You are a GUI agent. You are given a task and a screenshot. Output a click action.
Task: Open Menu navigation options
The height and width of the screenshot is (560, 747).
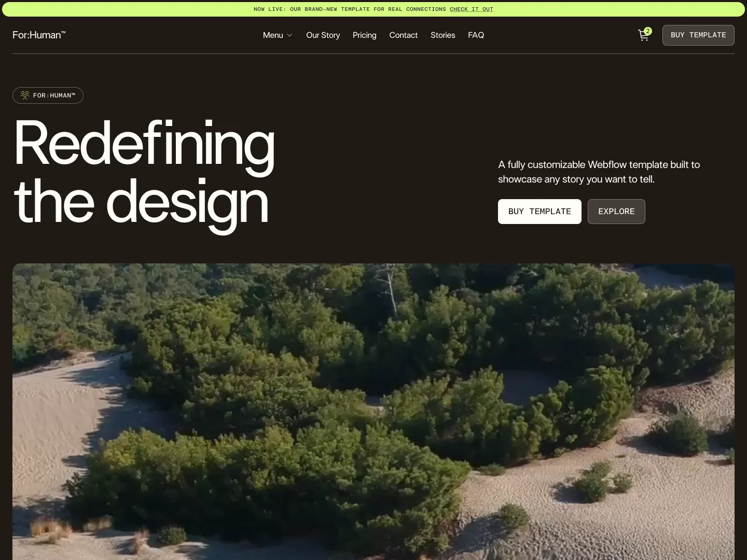[273, 35]
